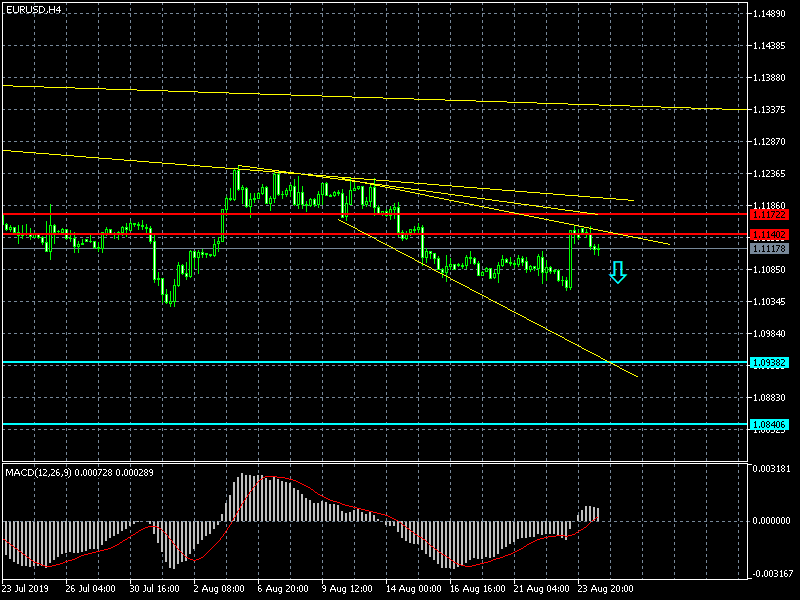This screenshot has width=800, height=600.
Task: Select the cyan 1.08406 level label
Action: [x=769, y=425]
